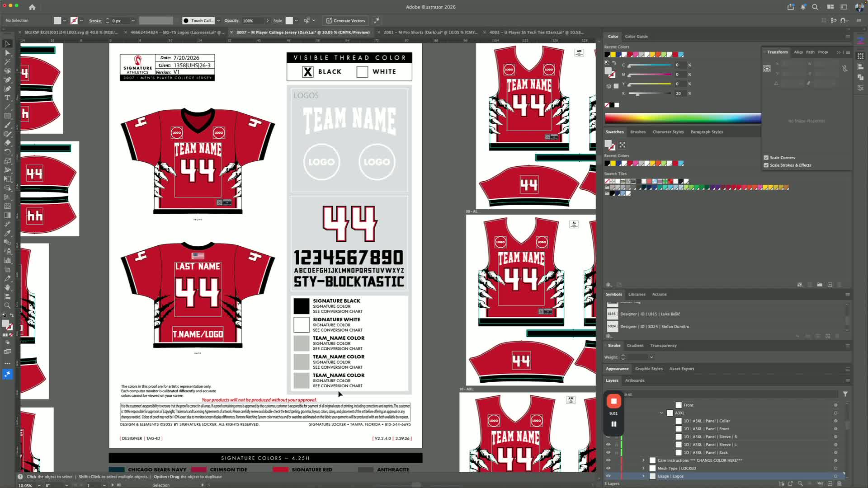Screen dimensions: 868x488
Task: Toggle visibility of 1D A3XL Panel Back
Action: click(x=608, y=453)
